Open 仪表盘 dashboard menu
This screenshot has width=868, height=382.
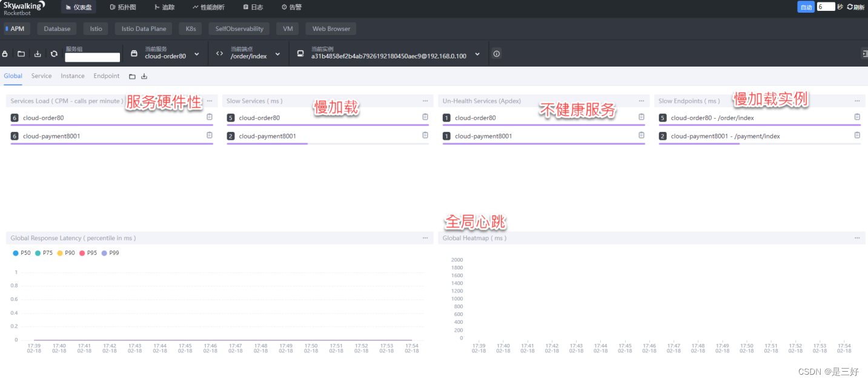[79, 7]
